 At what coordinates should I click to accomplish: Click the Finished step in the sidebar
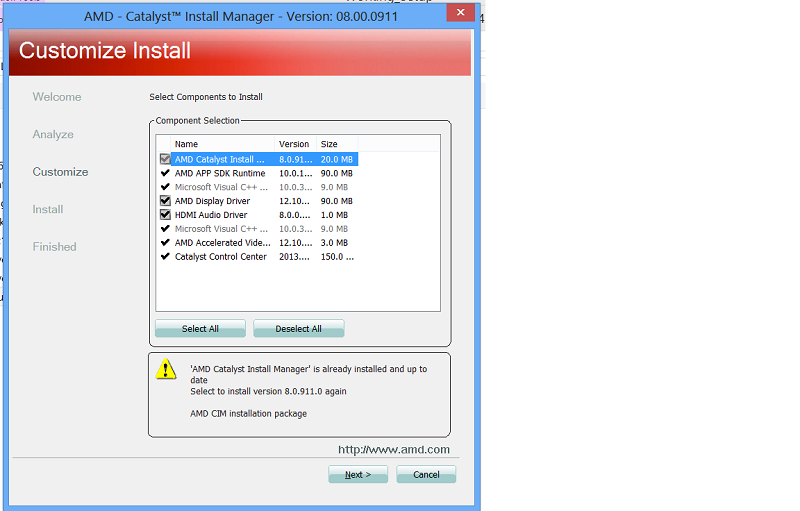(55, 247)
